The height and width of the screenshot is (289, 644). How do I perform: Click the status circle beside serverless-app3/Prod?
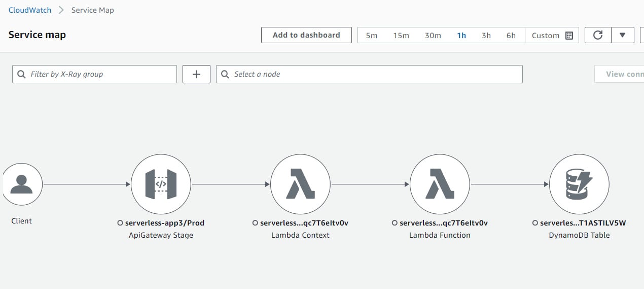click(x=120, y=223)
